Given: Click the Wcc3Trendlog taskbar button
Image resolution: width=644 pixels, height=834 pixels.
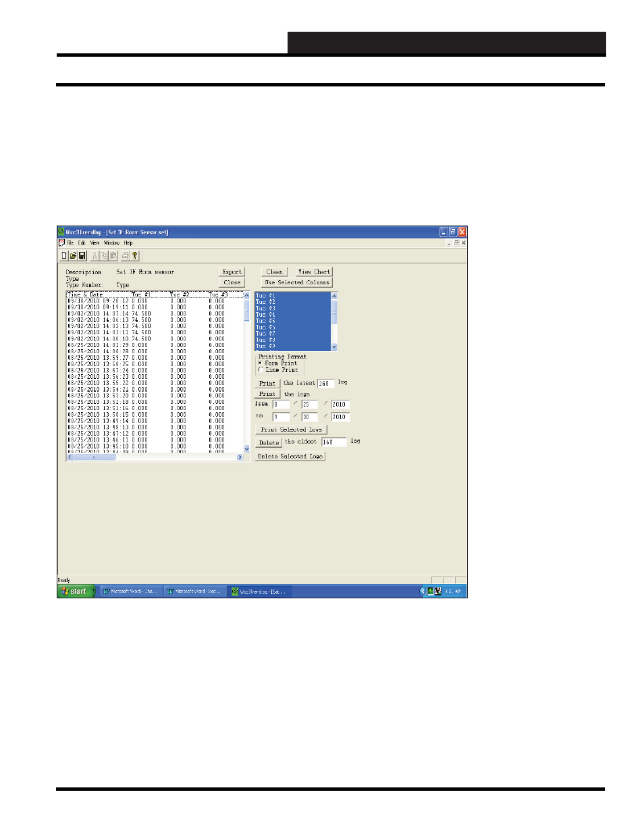Looking at the screenshot, I should click(260, 592).
